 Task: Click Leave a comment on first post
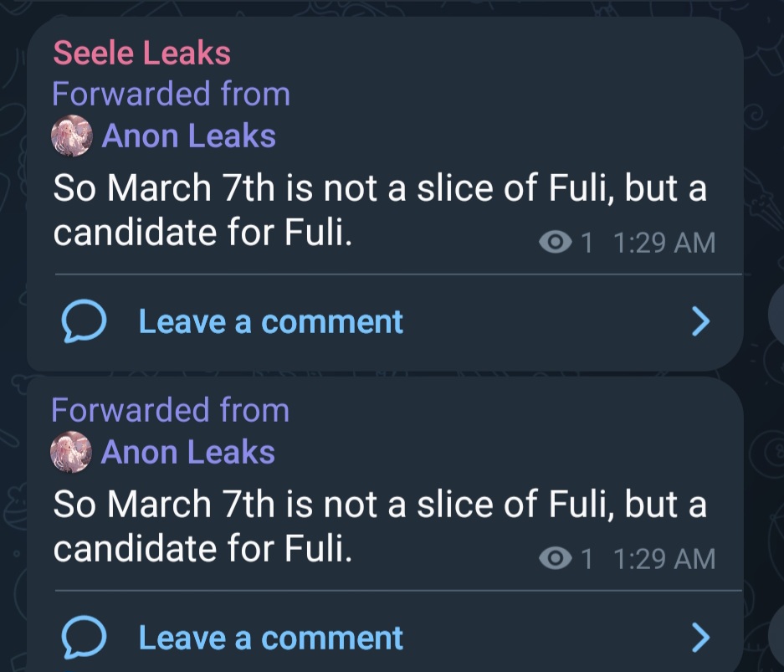pyautogui.click(x=270, y=321)
